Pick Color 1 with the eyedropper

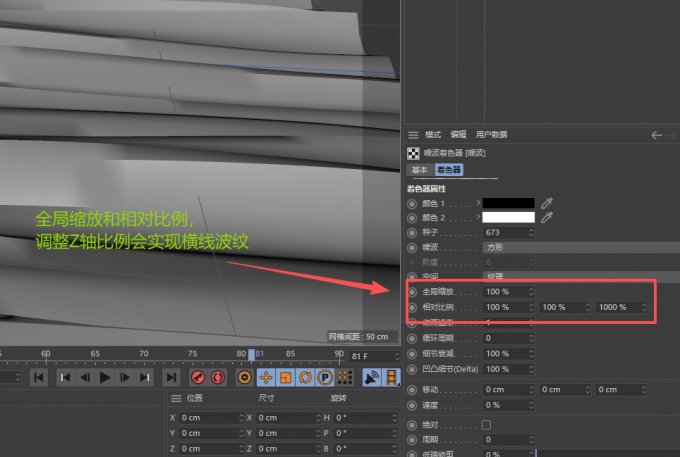tap(547, 203)
